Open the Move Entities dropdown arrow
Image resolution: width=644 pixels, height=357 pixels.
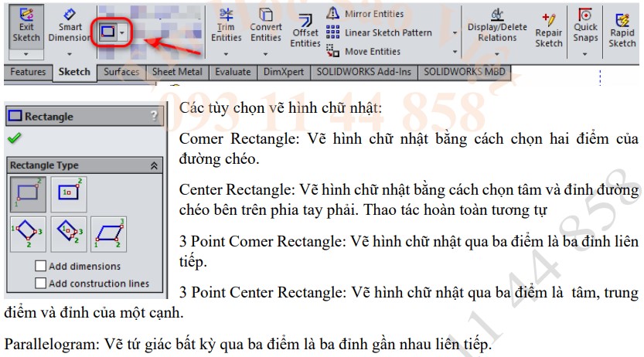pos(455,52)
